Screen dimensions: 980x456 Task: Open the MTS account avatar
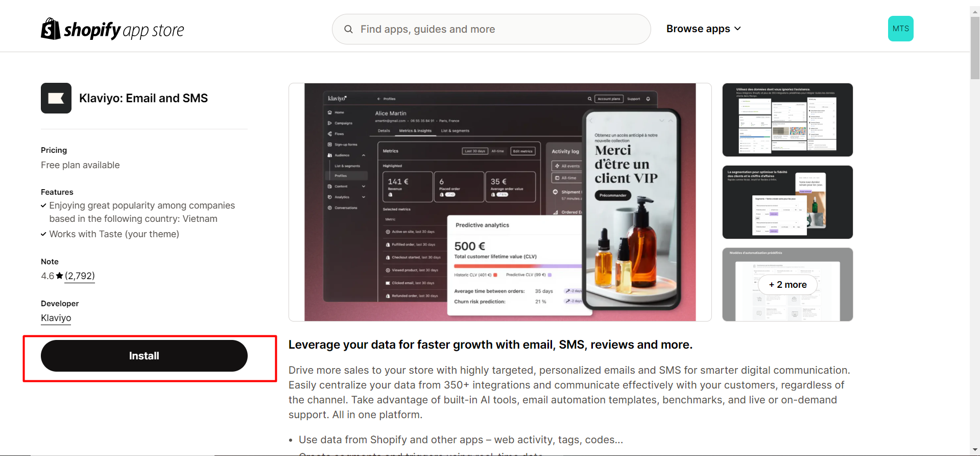click(x=900, y=29)
